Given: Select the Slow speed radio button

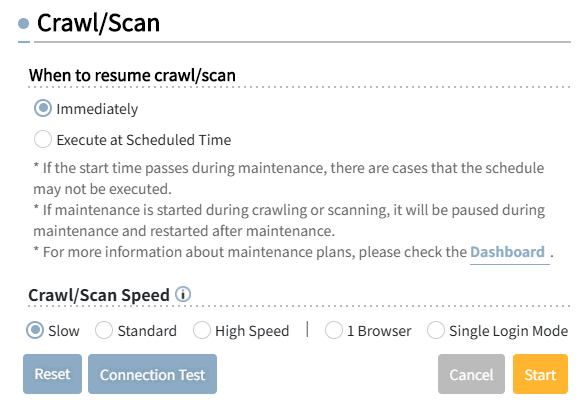Looking at the screenshot, I should coord(35,330).
